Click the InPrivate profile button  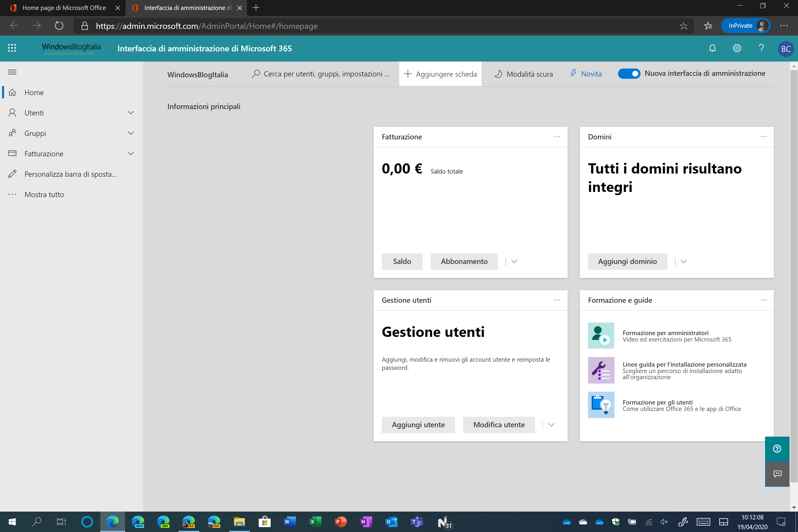tap(746, 26)
